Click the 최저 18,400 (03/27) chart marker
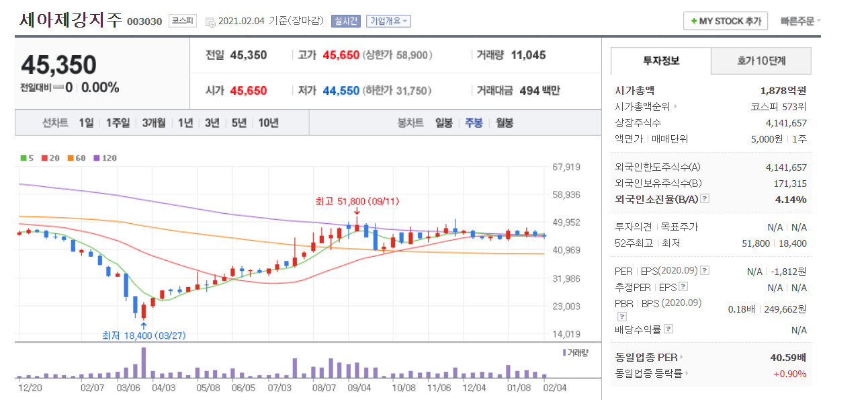This screenshot has height=400, width=868. [x=143, y=335]
